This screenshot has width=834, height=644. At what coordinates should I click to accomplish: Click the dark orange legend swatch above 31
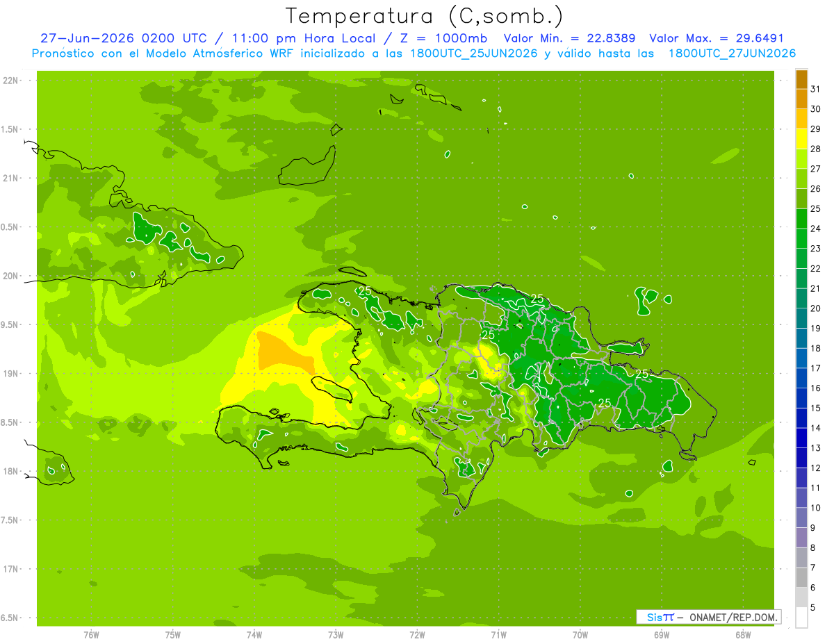pyautogui.click(x=801, y=79)
